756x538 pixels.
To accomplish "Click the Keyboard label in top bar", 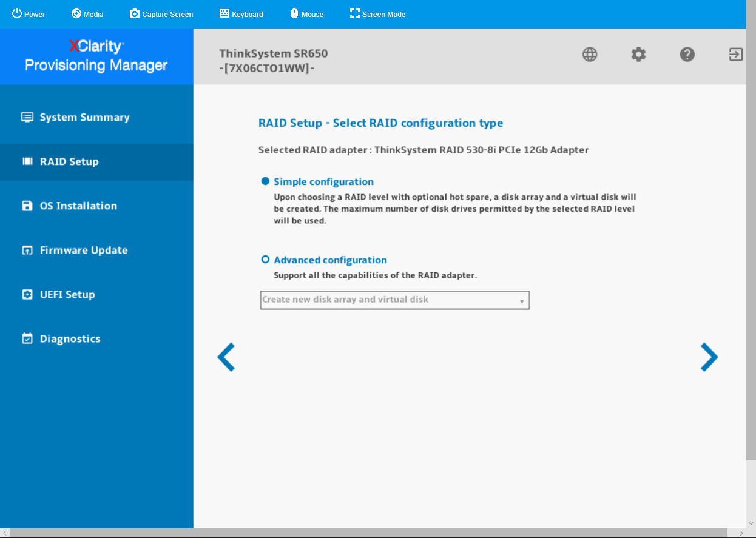I will pyautogui.click(x=248, y=14).
